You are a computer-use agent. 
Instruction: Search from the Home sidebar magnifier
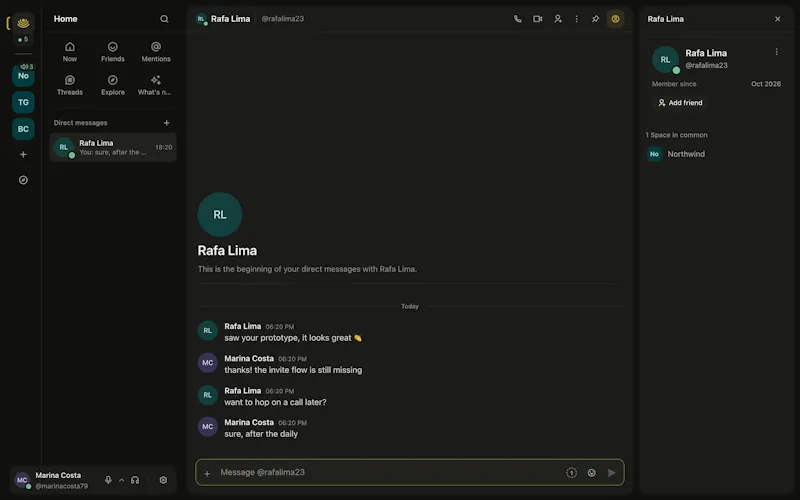pos(164,19)
